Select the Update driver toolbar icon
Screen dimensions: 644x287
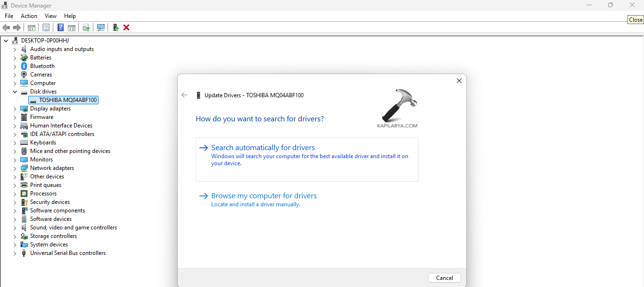tap(86, 27)
